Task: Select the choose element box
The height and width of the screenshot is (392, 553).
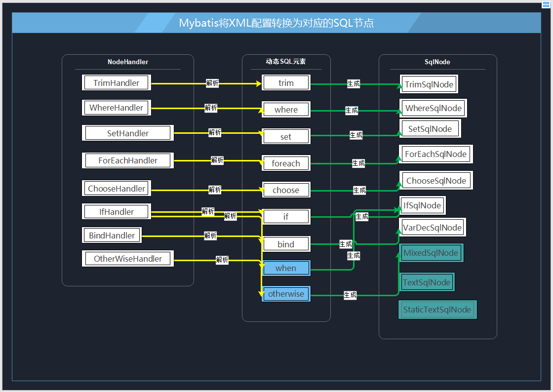Action: tap(286, 190)
